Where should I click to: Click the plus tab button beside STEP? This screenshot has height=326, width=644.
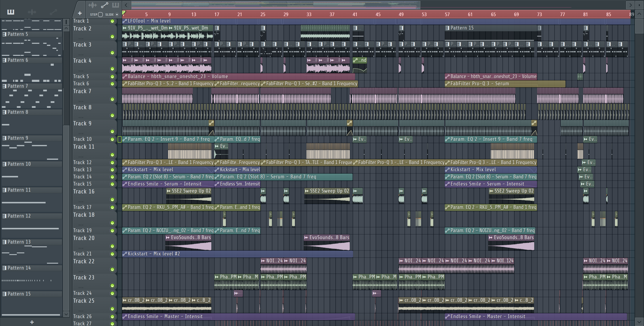80,13
